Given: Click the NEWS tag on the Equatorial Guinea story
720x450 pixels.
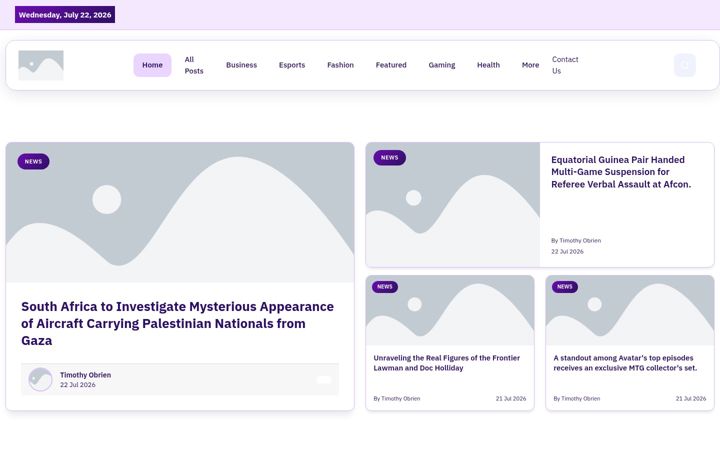Looking at the screenshot, I should click(x=389, y=158).
